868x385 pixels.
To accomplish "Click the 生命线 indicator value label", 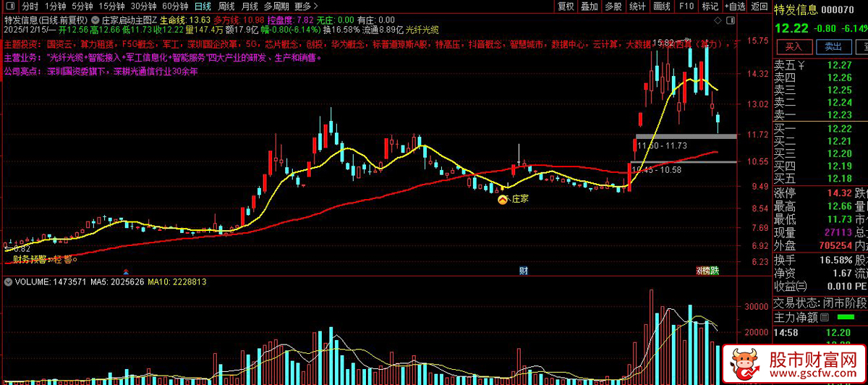I will coord(185,20).
